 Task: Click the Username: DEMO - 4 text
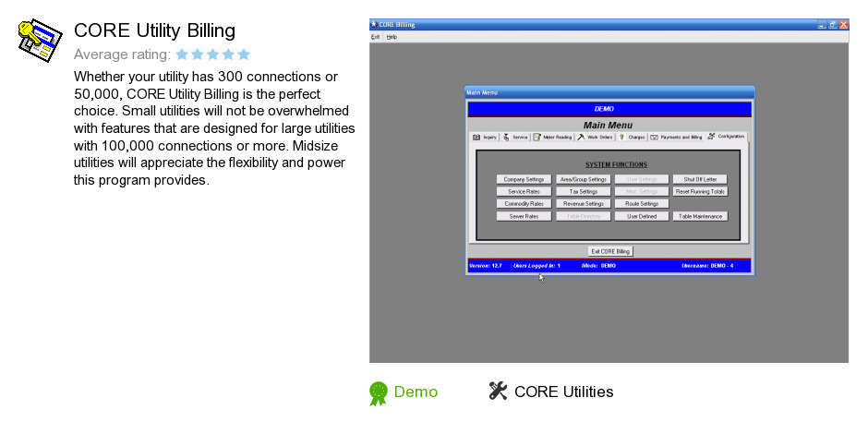707,266
